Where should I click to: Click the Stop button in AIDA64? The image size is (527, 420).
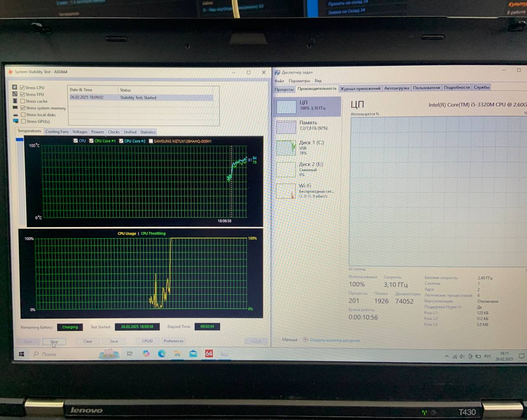pos(54,341)
